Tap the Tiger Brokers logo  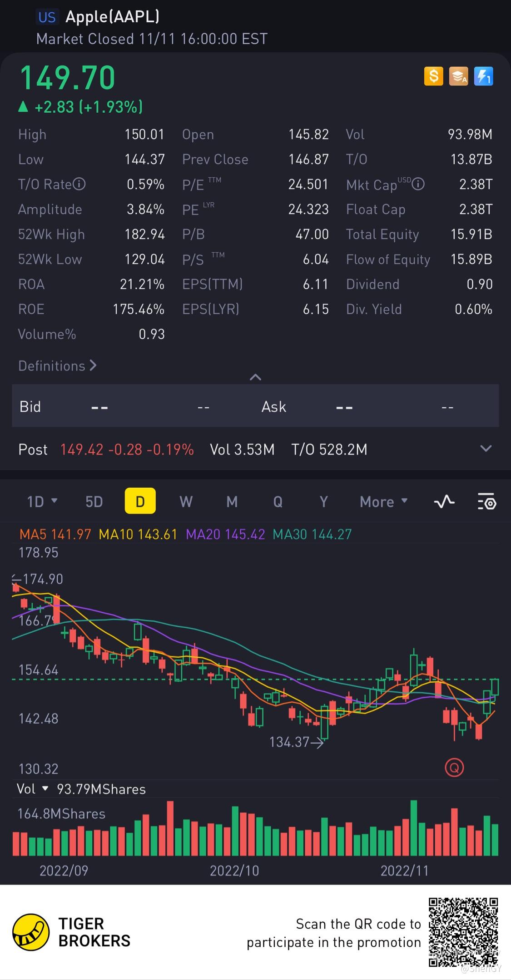point(72,932)
